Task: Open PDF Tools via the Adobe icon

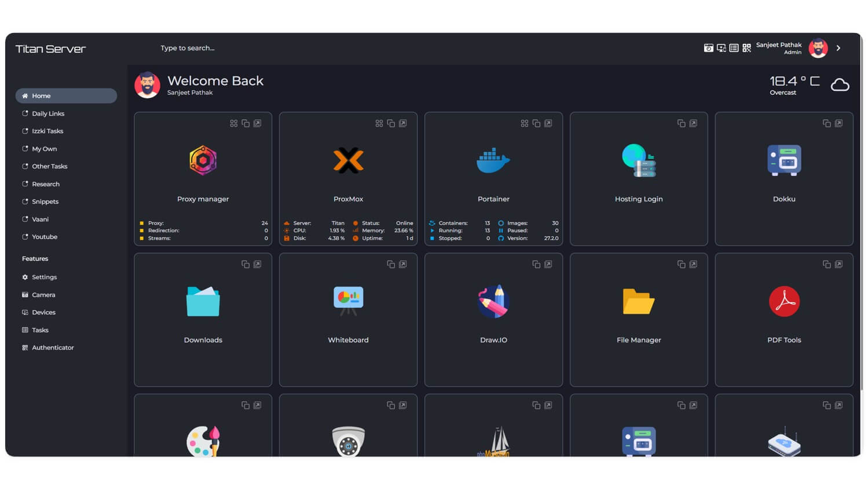Action: (x=784, y=301)
